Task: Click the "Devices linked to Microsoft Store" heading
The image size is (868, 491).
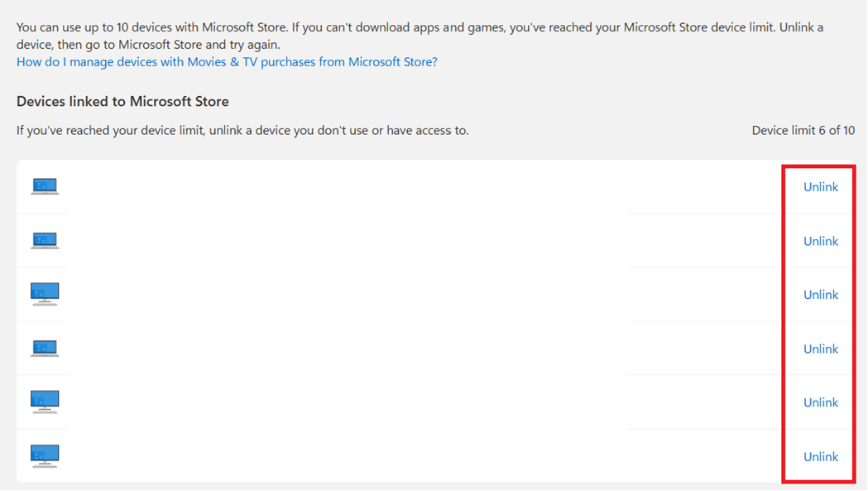Action: tap(122, 102)
